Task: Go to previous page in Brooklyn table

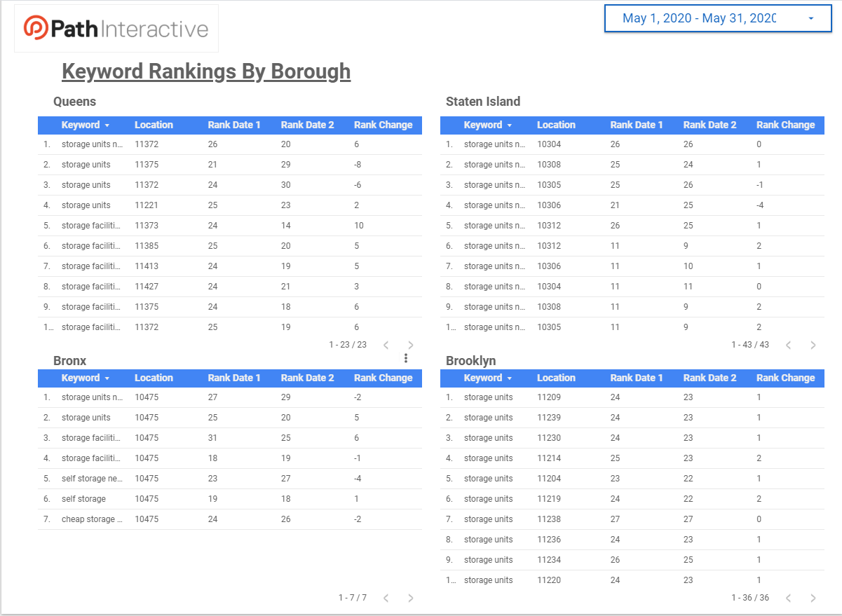Action: coord(788,598)
